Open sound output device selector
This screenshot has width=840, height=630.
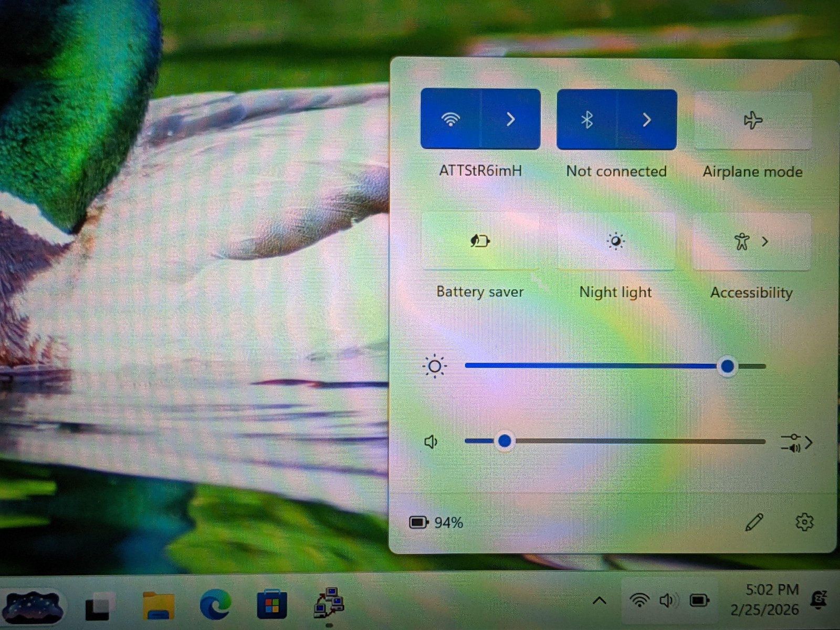coord(796,443)
